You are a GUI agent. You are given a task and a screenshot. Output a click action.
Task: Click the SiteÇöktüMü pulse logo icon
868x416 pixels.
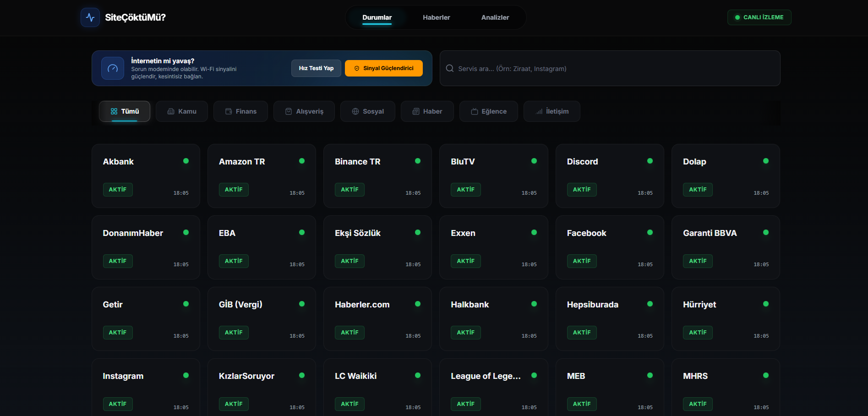[x=90, y=17]
